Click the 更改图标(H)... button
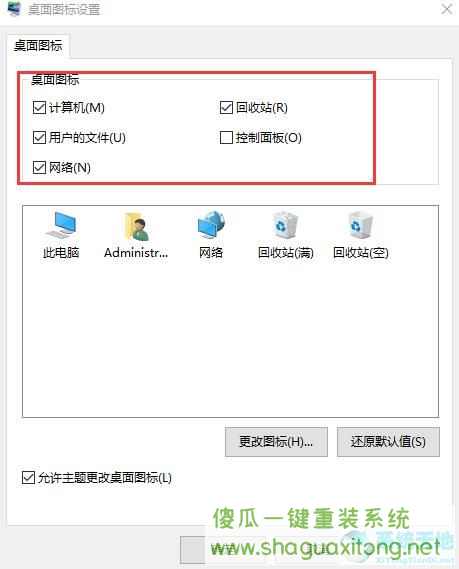Viewport: 459px width, 569px height. click(x=276, y=442)
